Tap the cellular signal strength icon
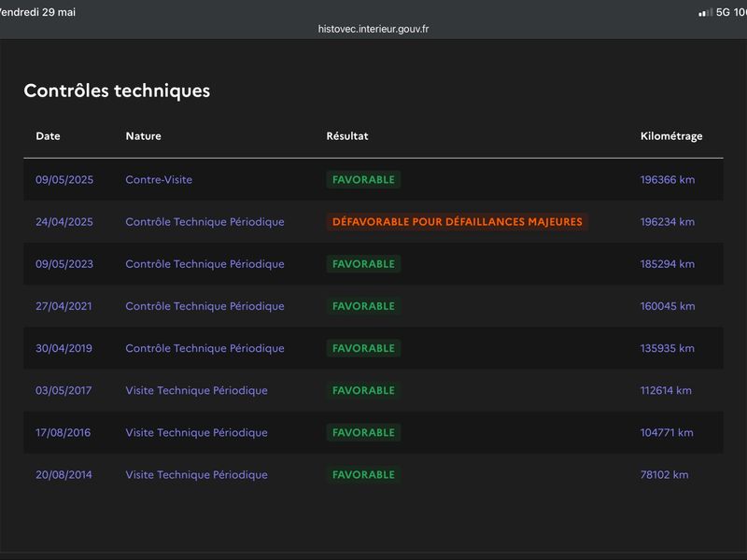The image size is (747, 560). (706, 12)
